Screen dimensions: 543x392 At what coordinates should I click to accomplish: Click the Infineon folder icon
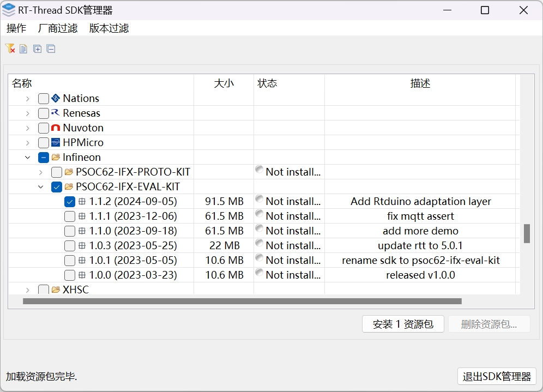click(56, 157)
